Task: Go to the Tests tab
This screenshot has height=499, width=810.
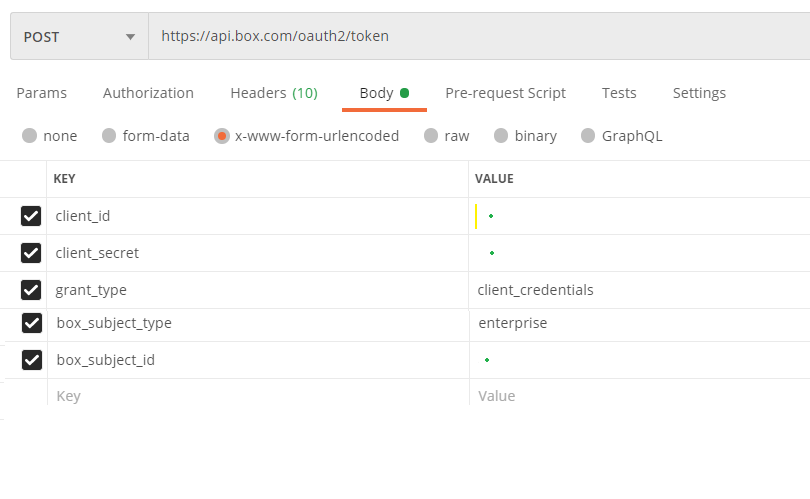Action: click(x=619, y=93)
